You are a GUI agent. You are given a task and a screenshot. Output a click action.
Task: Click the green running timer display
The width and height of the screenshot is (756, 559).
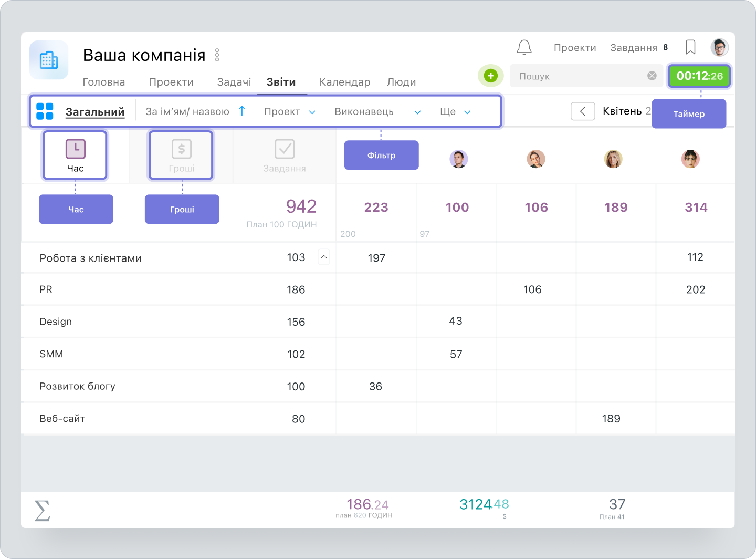[699, 76]
